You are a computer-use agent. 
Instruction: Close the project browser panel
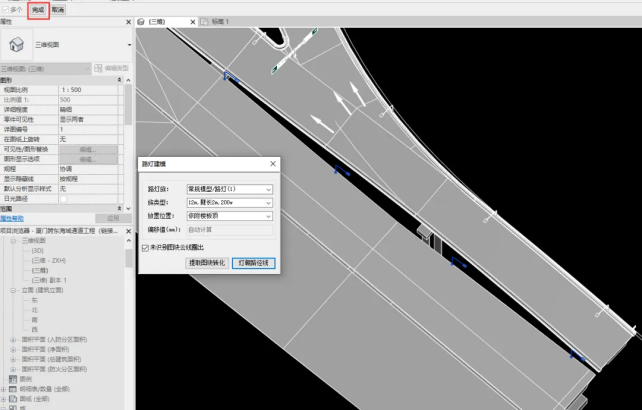coord(128,229)
